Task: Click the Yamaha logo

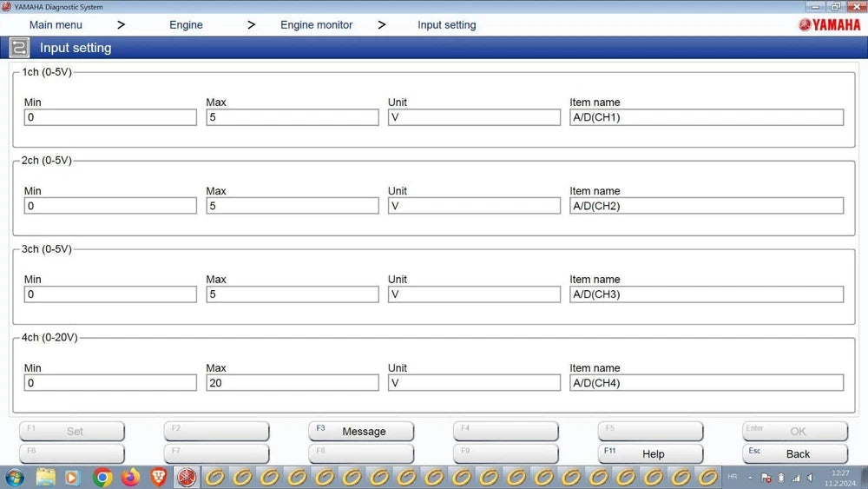Action: [x=829, y=25]
